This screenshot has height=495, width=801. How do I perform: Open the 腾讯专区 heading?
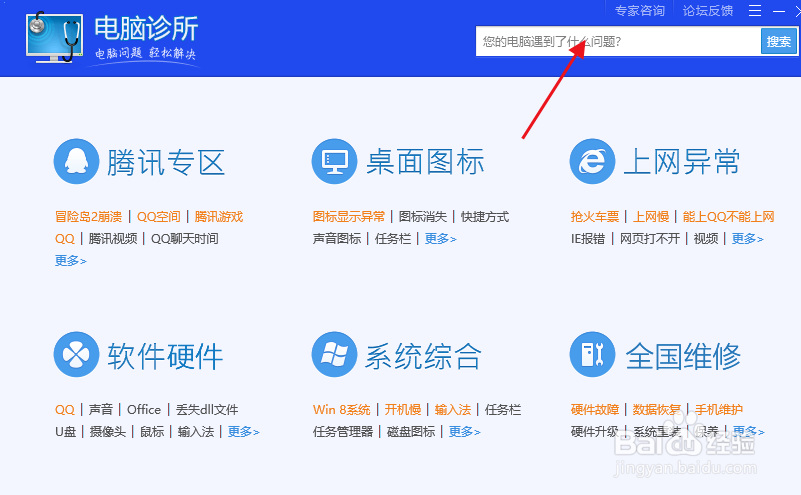[x=166, y=162]
